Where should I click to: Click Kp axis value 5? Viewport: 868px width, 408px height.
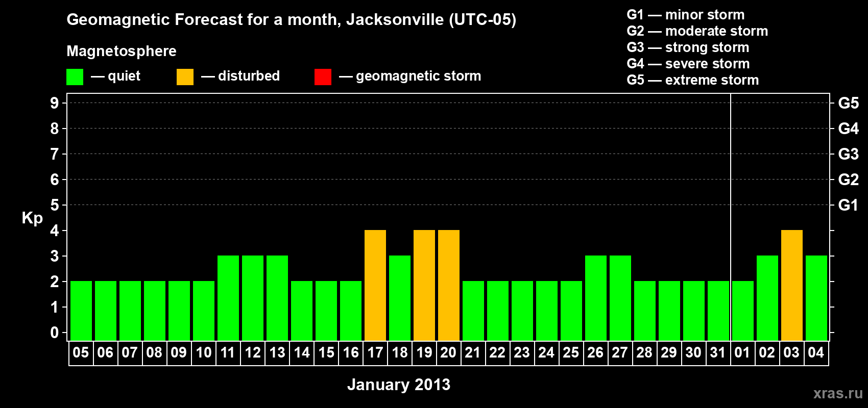tap(55, 205)
